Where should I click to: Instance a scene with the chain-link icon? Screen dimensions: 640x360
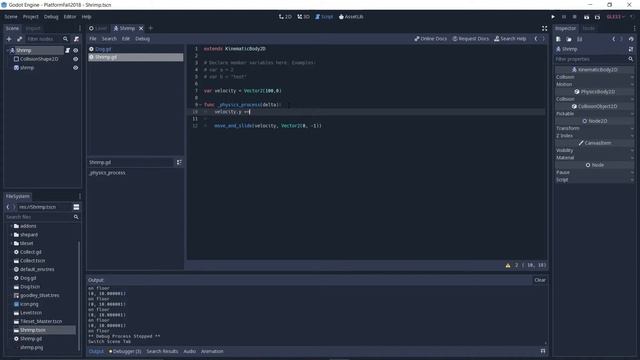pyautogui.click(x=19, y=39)
